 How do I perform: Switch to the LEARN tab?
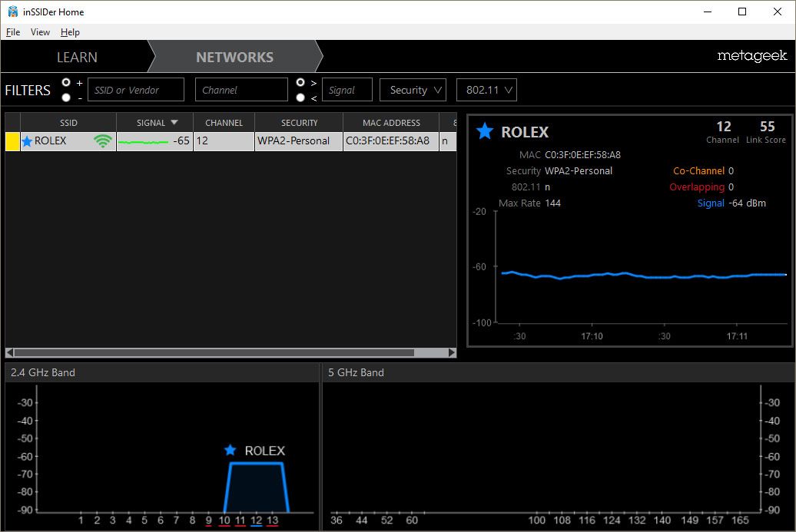[x=77, y=58]
